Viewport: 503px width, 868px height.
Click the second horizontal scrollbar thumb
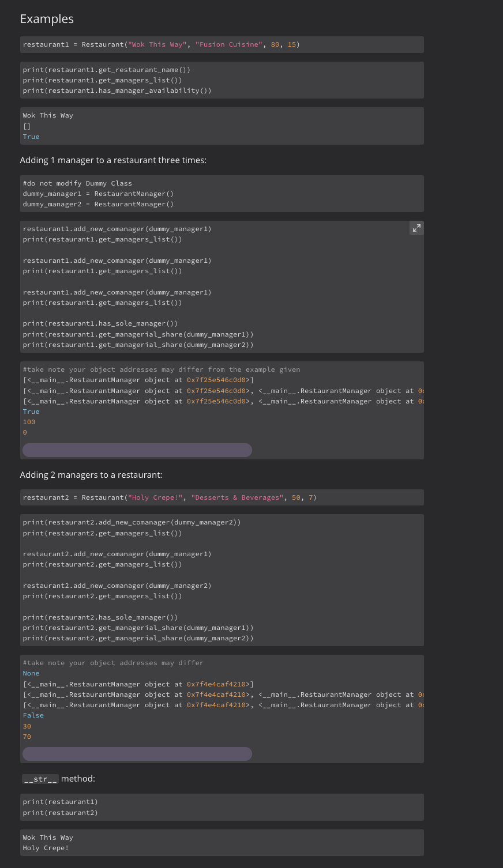click(x=137, y=754)
